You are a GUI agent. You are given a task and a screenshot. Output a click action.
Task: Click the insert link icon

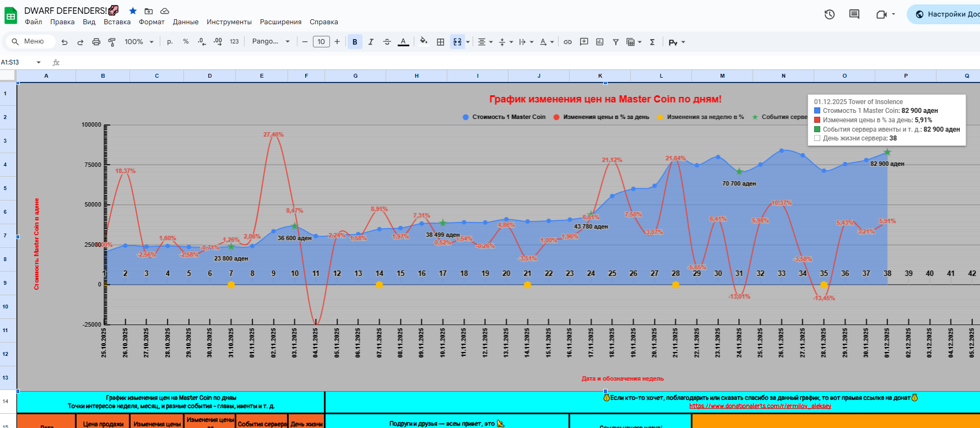click(x=567, y=42)
